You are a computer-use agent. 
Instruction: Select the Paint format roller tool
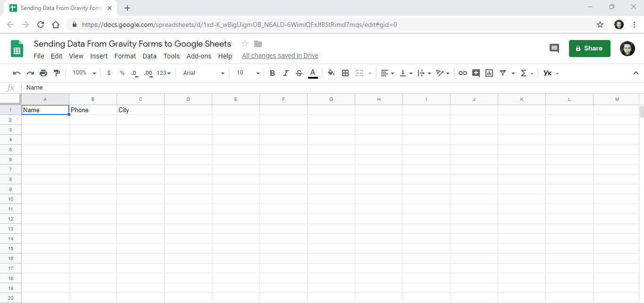coord(57,73)
